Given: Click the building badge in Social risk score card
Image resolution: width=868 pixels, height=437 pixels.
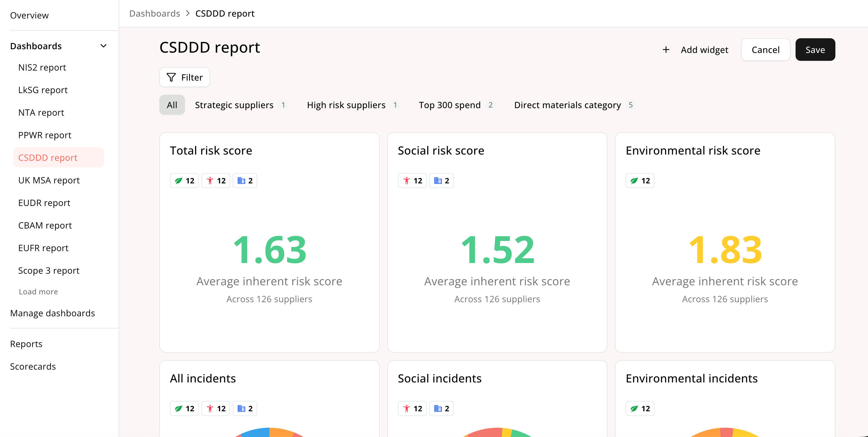Looking at the screenshot, I should 442,181.
